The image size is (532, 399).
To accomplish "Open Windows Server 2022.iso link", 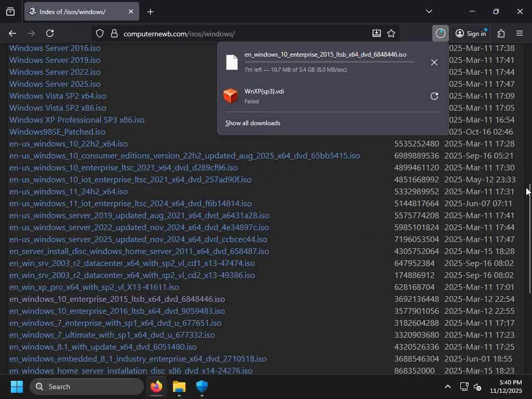I will (x=55, y=72).
